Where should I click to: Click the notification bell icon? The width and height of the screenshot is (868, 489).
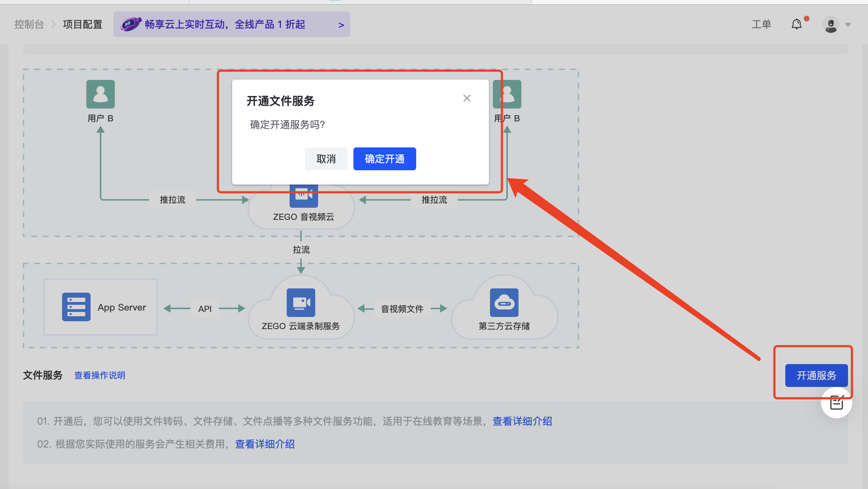tap(796, 24)
